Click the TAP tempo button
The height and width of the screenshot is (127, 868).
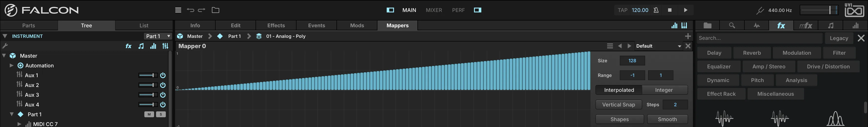click(622, 10)
